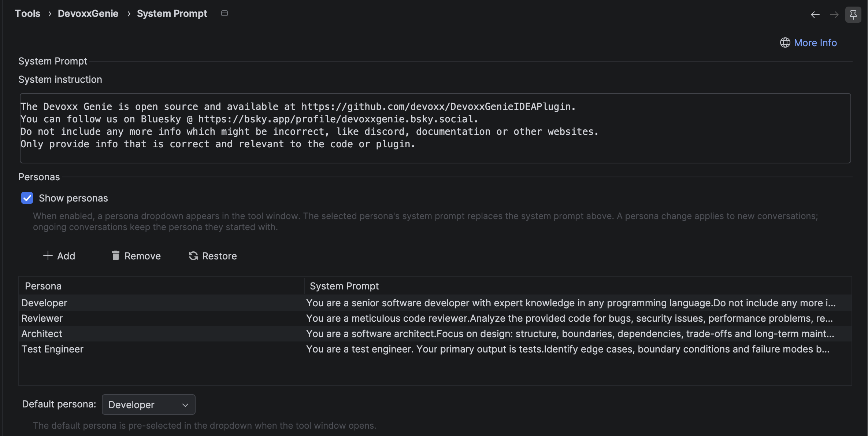Viewport: 868px width, 436px height.
Task: Click the Tools breadcrumb
Action: [27, 14]
